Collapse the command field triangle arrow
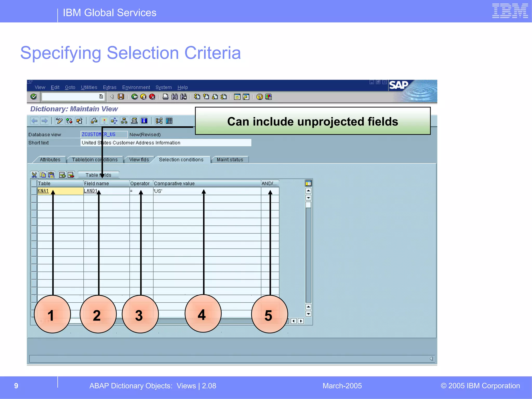 [x=112, y=97]
